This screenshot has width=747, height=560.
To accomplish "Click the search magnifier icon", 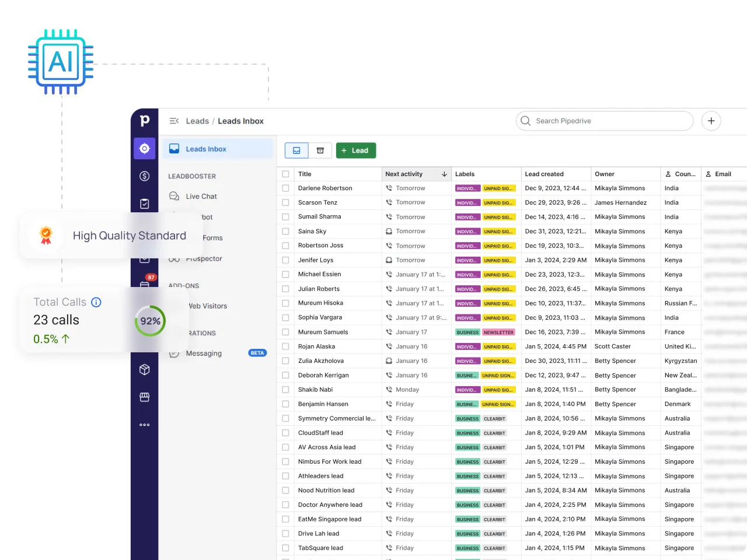I will [525, 121].
